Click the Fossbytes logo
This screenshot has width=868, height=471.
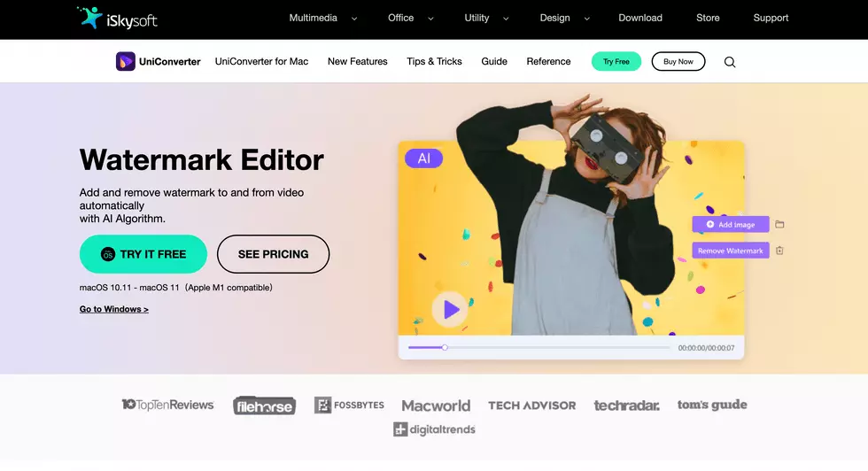tap(349, 405)
